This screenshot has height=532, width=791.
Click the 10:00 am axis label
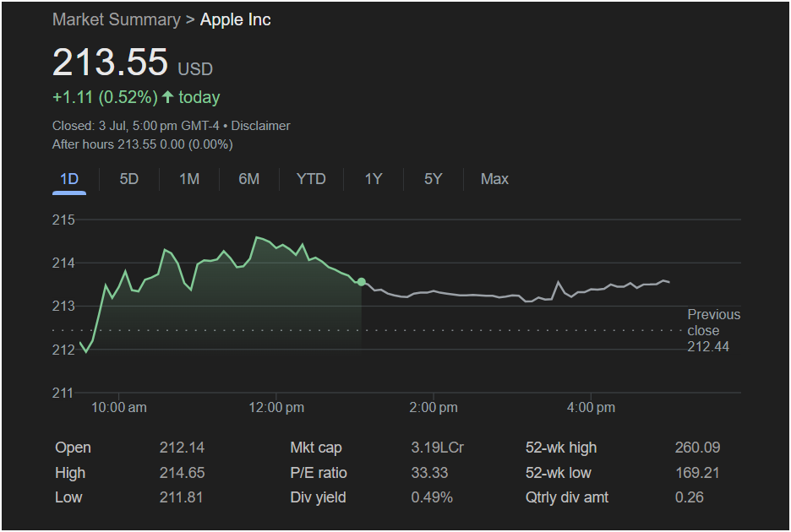click(119, 408)
